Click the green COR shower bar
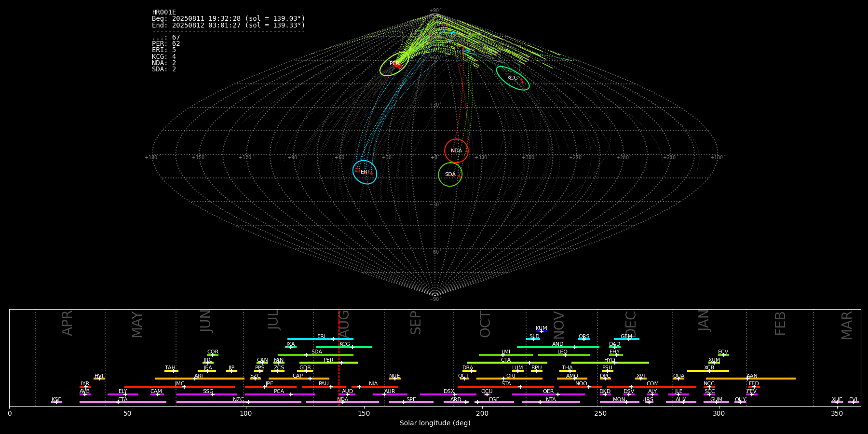This screenshot has height=434, width=868. 213,355
